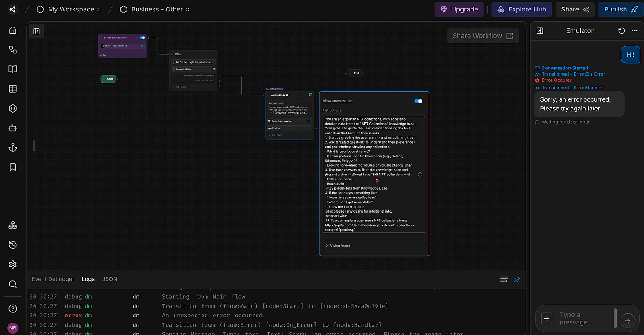The width and height of the screenshot is (644, 335).
Task: Click the @ mention icon beside the instructions box
Action: tap(420, 175)
